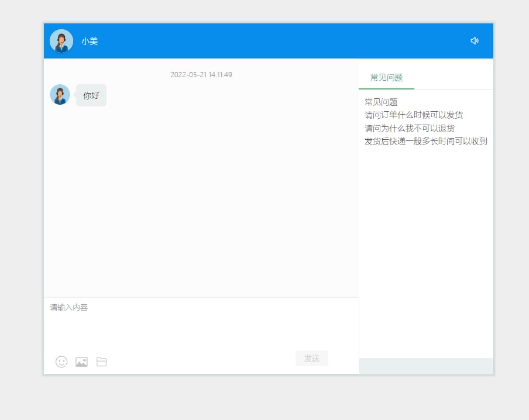Image resolution: width=529 pixels, height=420 pixels.
Task: Click the 常见问题 heading in the list
Action: click(x=381, y=101)
